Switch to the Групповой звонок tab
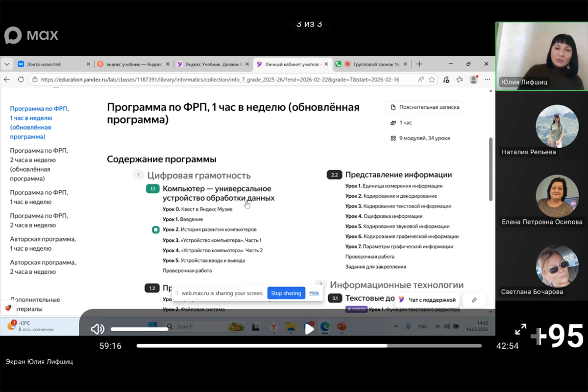The height and width of the screenshot is (392, 588). point(371,64)
